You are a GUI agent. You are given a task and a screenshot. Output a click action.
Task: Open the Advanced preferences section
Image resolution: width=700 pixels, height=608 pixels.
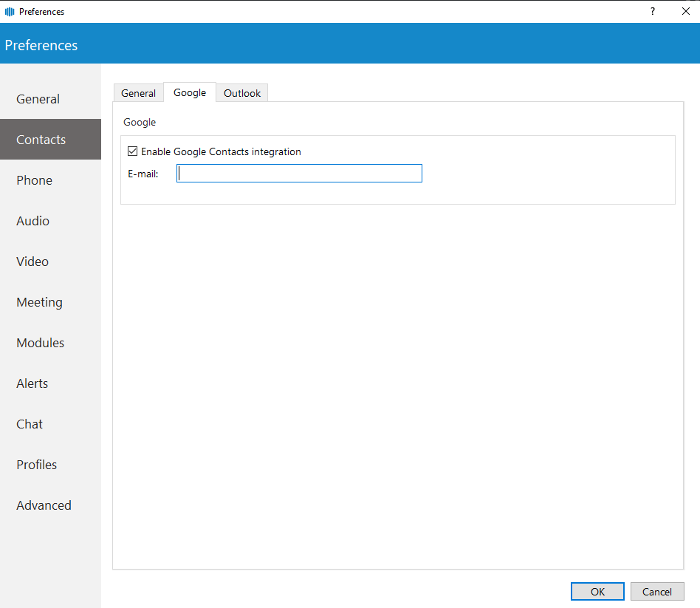click(44, 505)
